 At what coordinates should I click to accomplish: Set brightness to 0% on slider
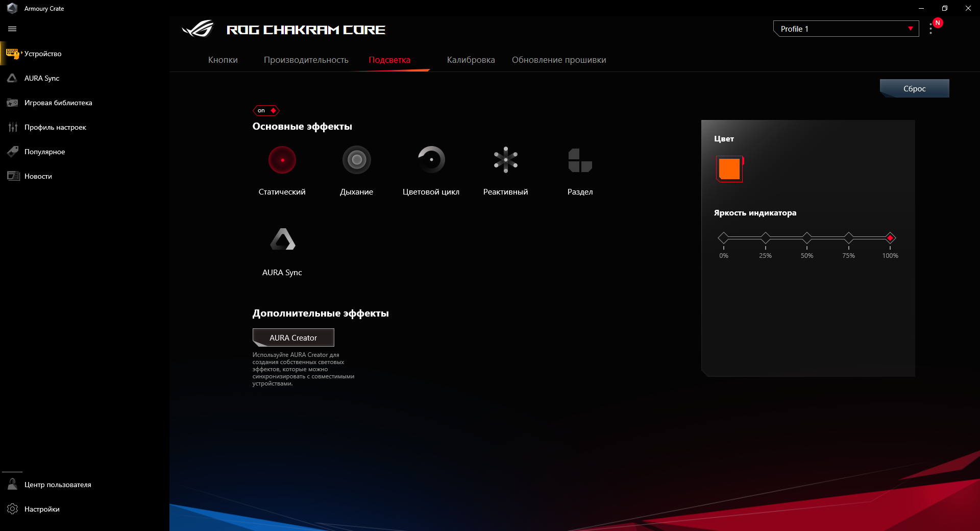724,238
